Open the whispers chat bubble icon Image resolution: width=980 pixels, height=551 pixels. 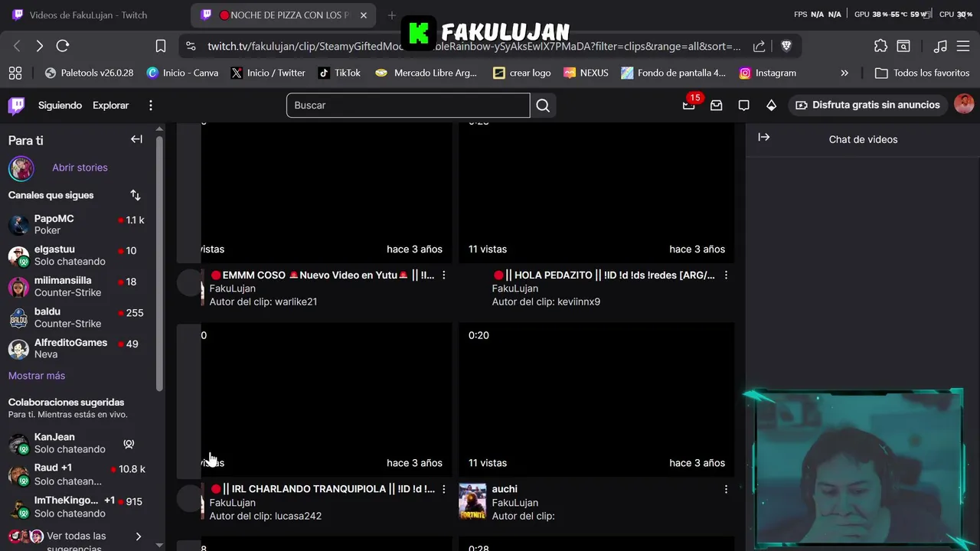tap(743, 106)
